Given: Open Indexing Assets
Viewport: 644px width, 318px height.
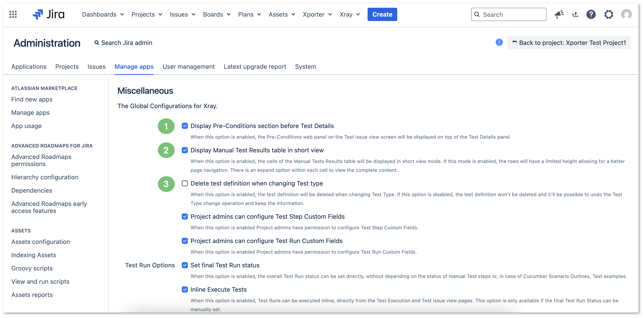Looking at the screenshot, I should coord(34,255).
